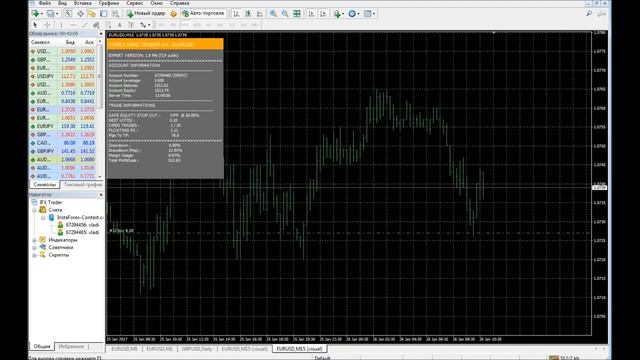The image size is (640, 360).
Task: Expand the Скрипты tree node
Action: pyautogui.click(x=35, y=255)
